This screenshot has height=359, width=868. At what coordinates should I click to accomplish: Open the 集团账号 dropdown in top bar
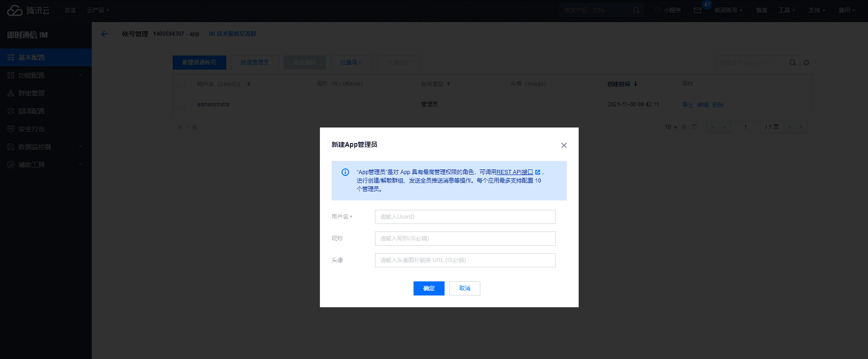(x=728, y=10)
